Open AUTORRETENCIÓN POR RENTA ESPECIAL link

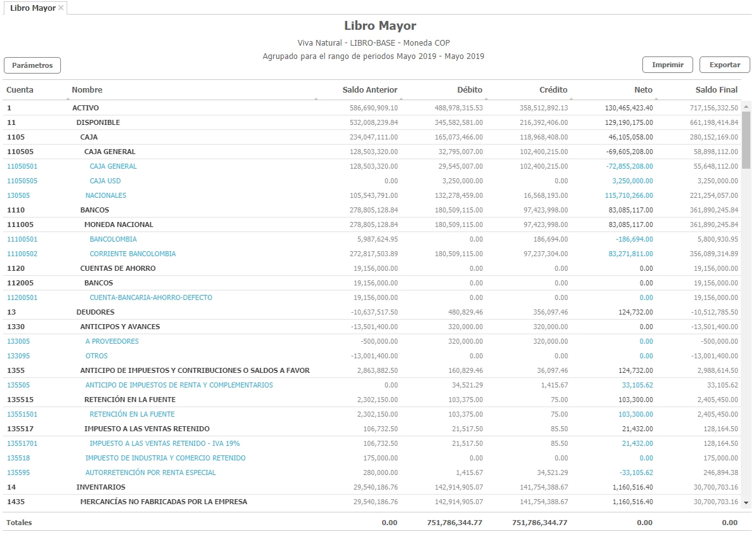pos(150,472)
